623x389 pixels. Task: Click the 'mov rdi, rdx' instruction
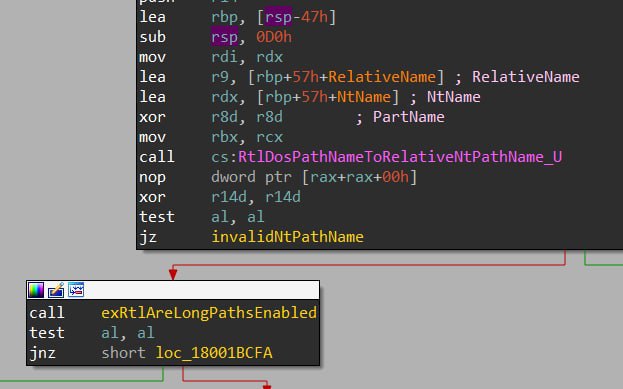[211, 57]
